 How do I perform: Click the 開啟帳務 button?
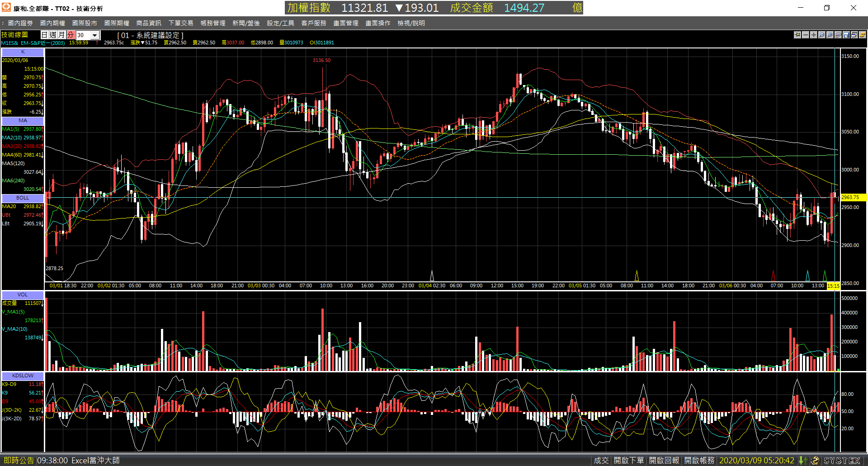(699, 461)
